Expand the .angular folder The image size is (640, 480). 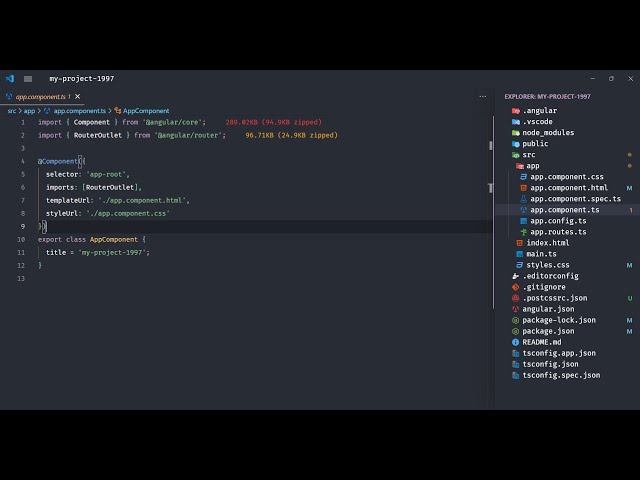(x=538, y=110)
